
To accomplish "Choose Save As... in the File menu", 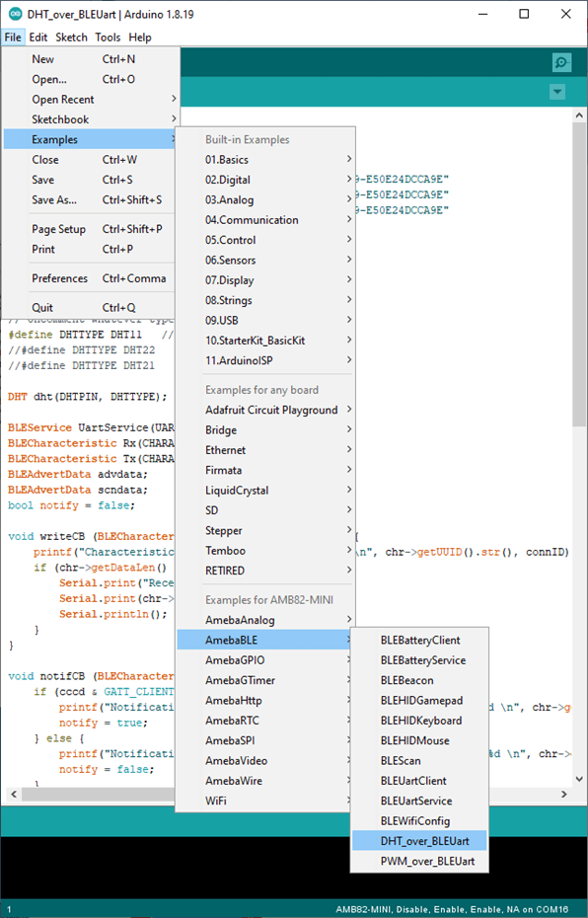I will click(89, 199).
